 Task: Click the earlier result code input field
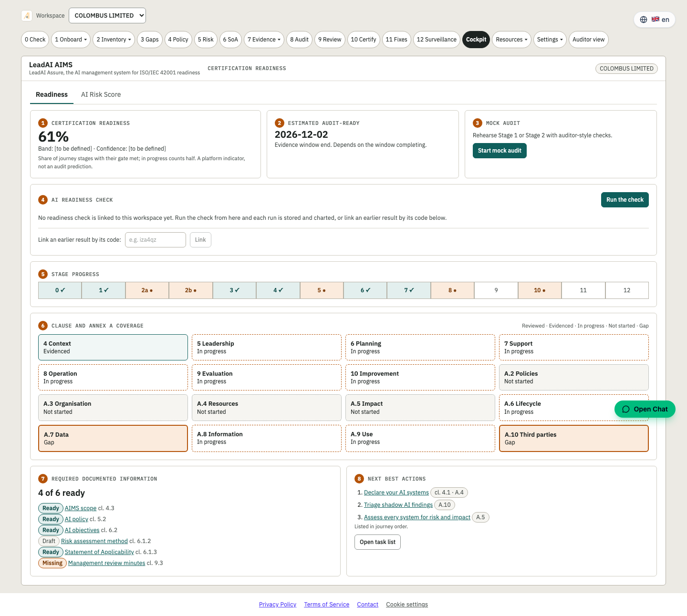pos(156,240)
